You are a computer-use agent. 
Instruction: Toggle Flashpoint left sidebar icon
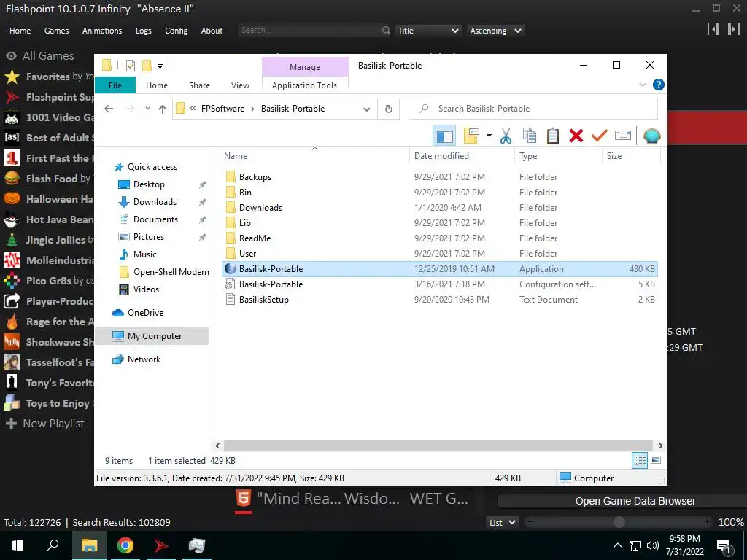click(x=713, y=29)
